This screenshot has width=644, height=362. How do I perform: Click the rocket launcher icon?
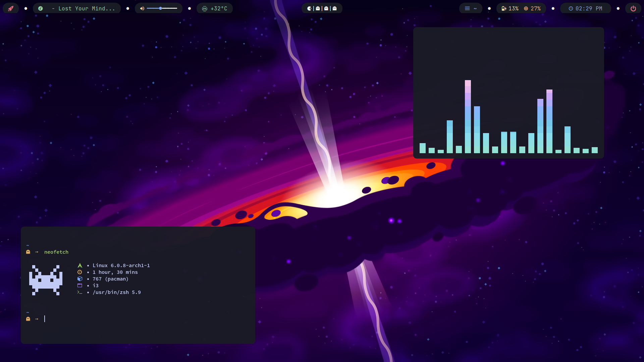pyautogui.click(x=11, y=8)
